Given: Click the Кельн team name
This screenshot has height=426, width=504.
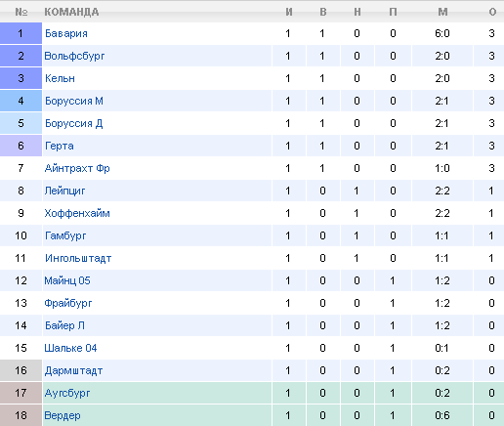Looking at the screenshot, I should click(60, 78).
